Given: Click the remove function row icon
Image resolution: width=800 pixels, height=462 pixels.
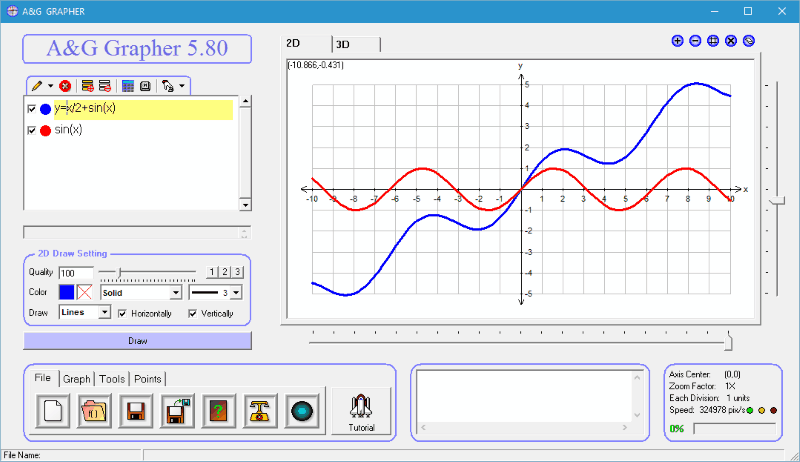Looking at the screenshot, I should click(x=105, y=86).
